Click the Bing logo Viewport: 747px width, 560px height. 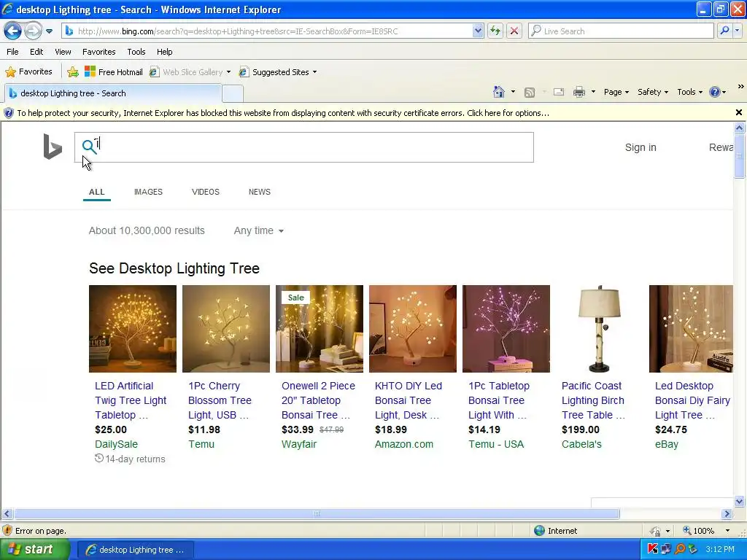[53, 147]
